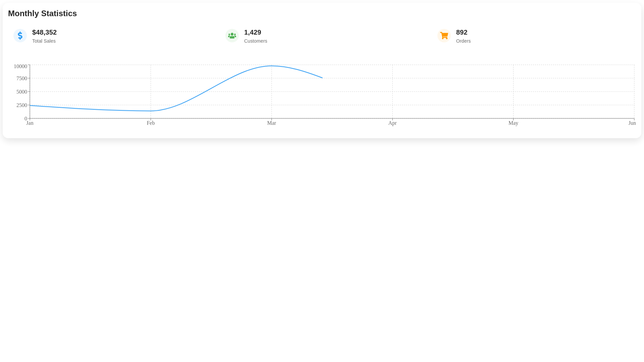644x362 pixels.
Task: Click the blue line's right endpoint
Action: click(x=322, y=78)
